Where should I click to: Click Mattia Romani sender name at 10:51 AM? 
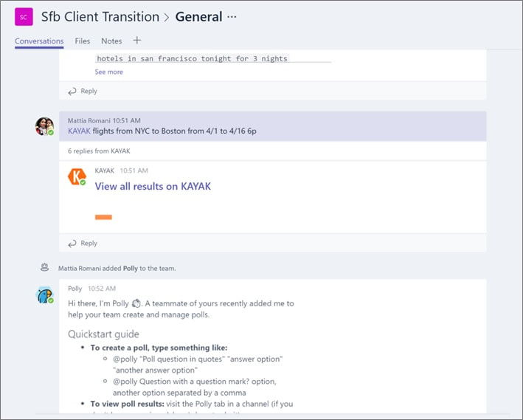89,120
